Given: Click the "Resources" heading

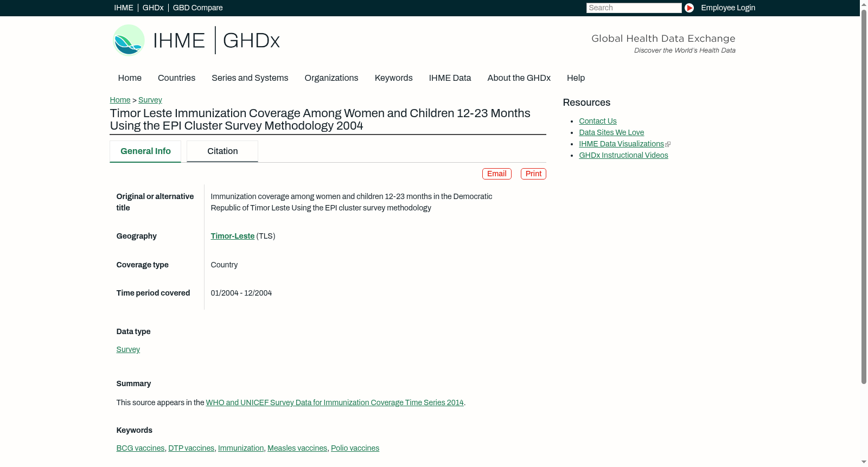Looking at the screenshot, I should (x=586, y=103).
